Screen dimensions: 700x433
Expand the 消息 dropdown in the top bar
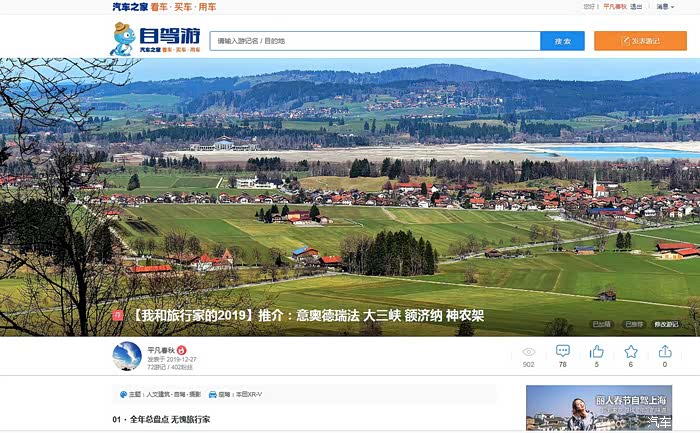(665, 7)
